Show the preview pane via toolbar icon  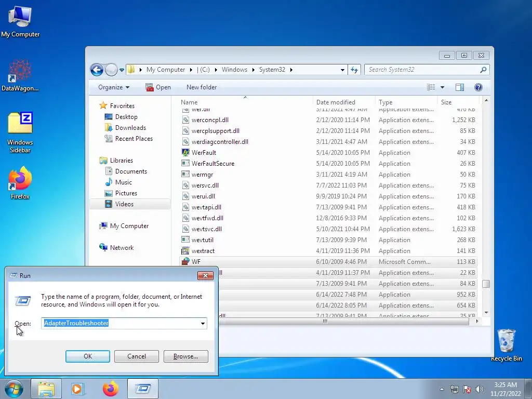[x=459, y=87]
